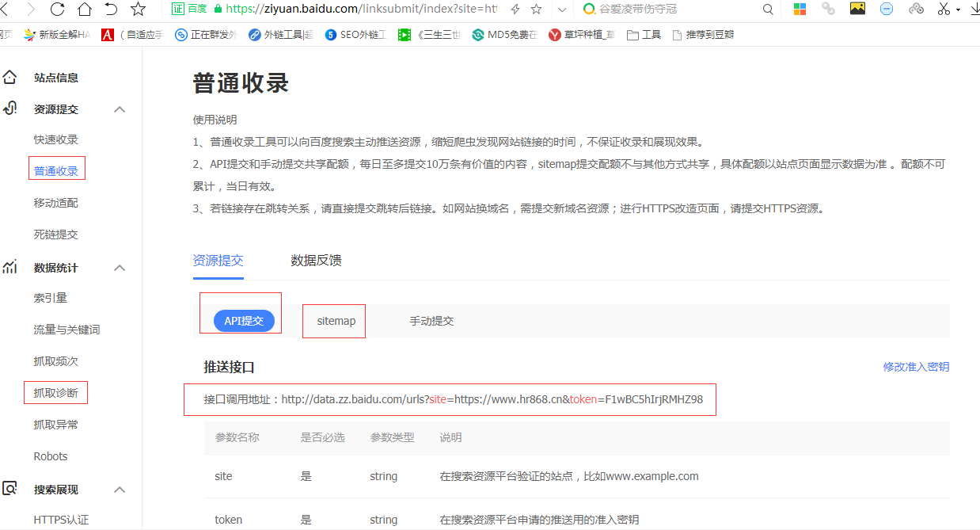
Task: Open bookmark 《三生三世
Action: point(429,35)
